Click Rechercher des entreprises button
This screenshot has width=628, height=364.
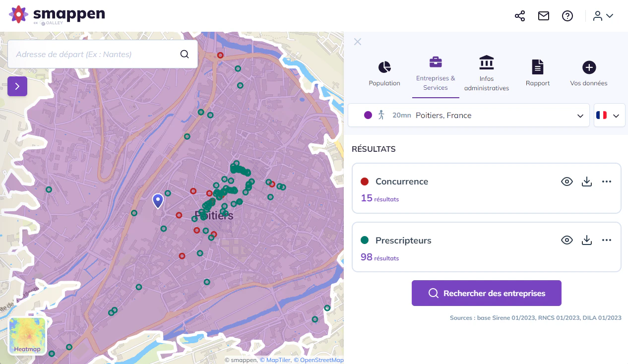click(x=487, y=293)
